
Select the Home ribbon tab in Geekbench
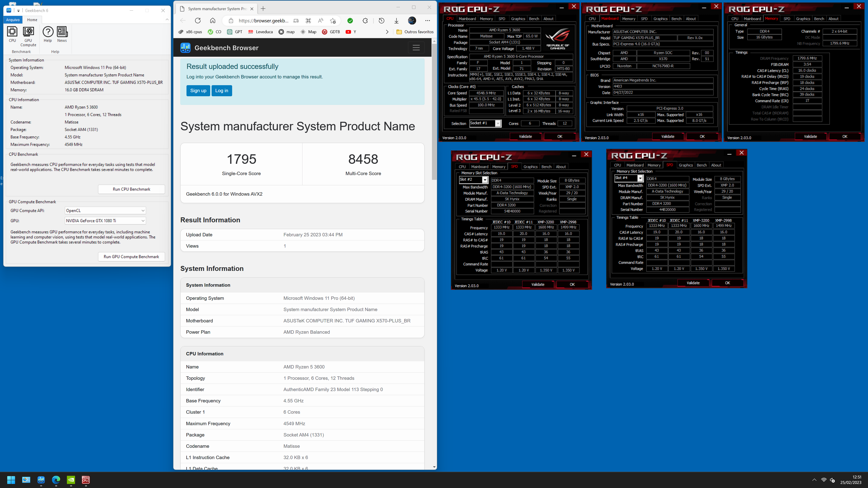click(x=32, y=20)
